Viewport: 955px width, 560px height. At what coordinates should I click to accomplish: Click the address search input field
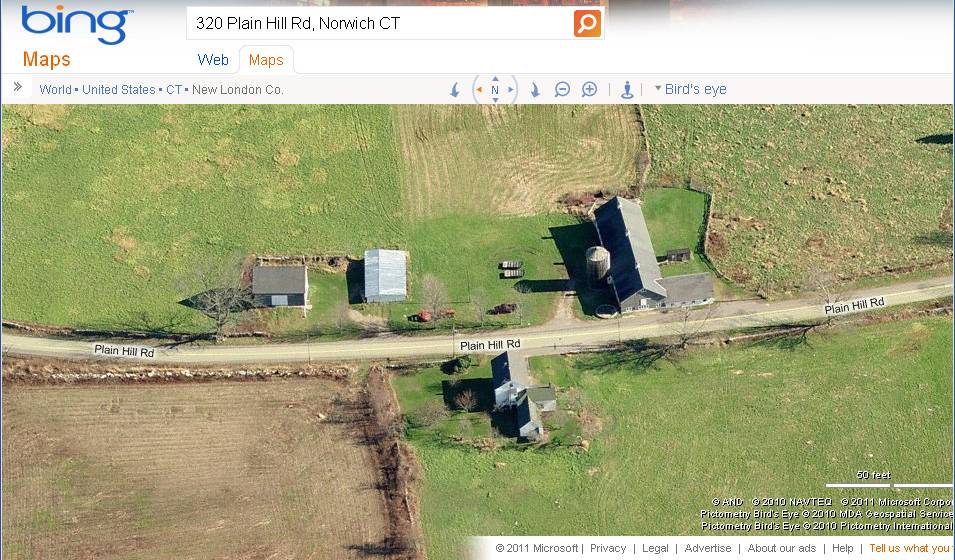[380, 24]
